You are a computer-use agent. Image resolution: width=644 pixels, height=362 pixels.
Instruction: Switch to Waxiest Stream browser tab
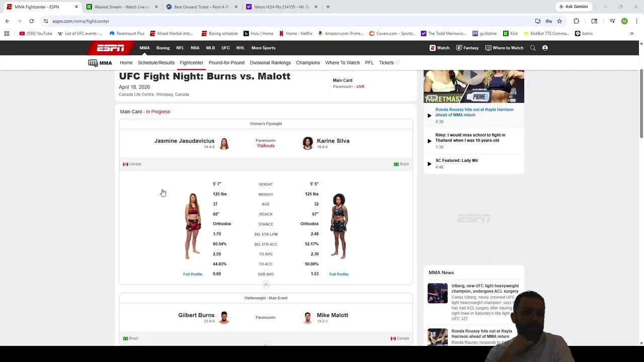coord(122,7)
